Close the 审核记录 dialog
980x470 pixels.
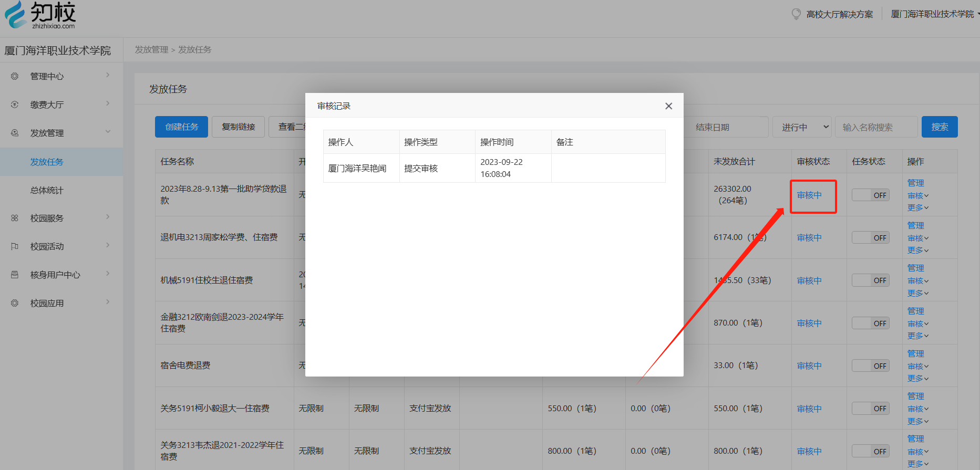click(x=668, y=106)
